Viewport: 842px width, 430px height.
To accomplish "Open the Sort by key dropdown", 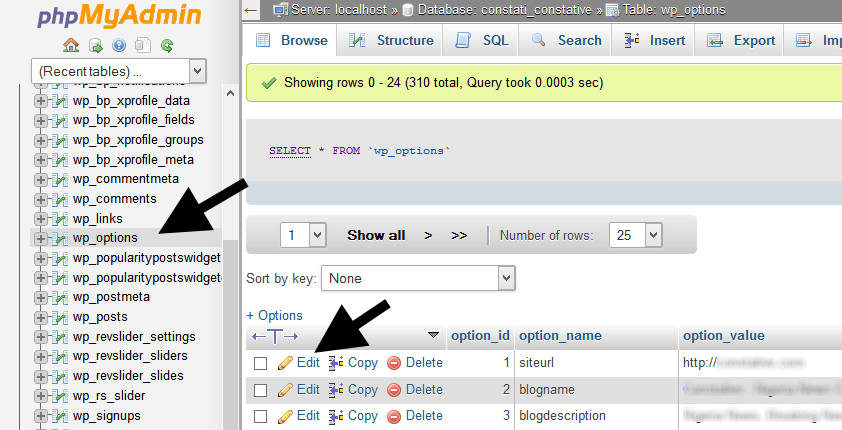I will pos(418,278).
